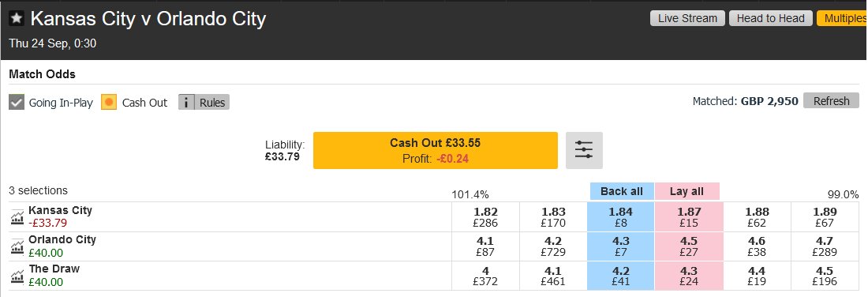This screenshot has height=297, width=868.
Task: Open the Orlando City price graph icon
Action: 17,246
